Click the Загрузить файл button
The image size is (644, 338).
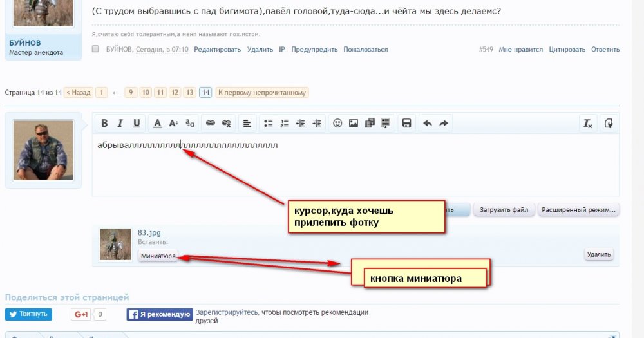click(x=504, y=210)
